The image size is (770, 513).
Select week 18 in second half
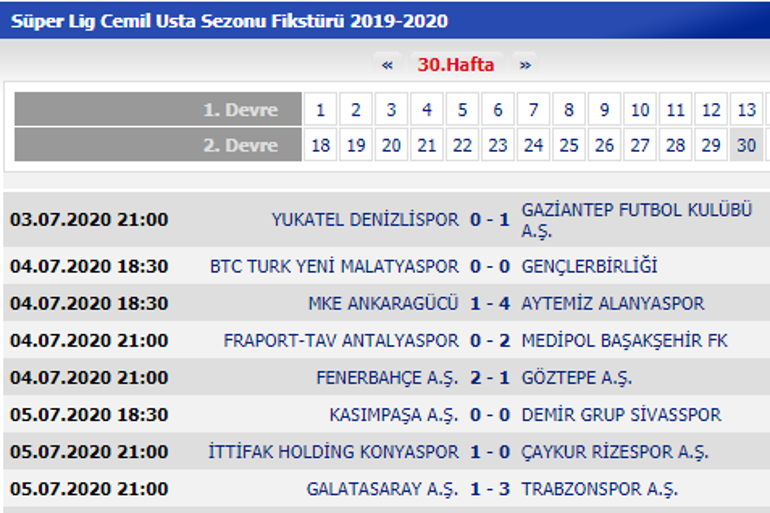[x=320, y=146]
